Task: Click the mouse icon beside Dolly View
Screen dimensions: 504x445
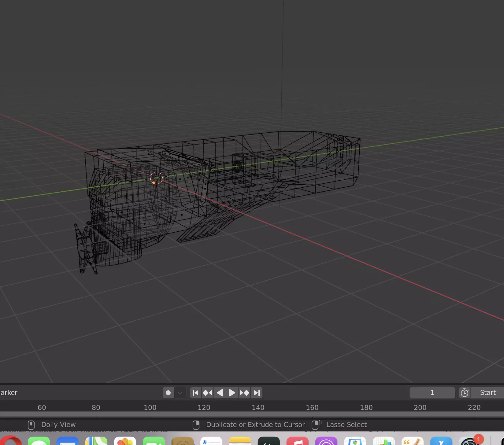Action: [31, 425]
